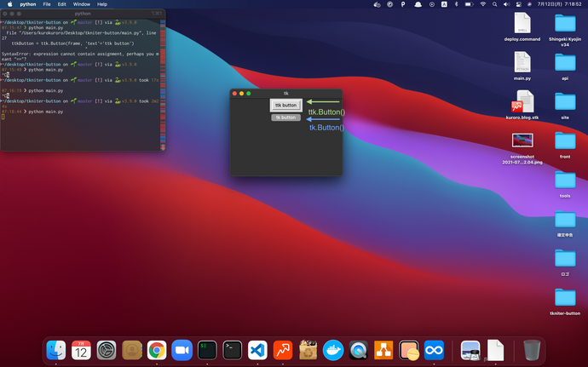Open the iTerm terminal with green prompt
This screenshot has width=588, height=367.
[207, 350]
